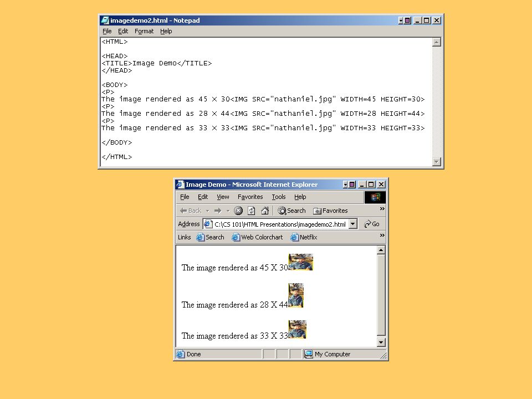532x399 pixels.
Task: Maximize the Notepad window
Action: [427, 21]
